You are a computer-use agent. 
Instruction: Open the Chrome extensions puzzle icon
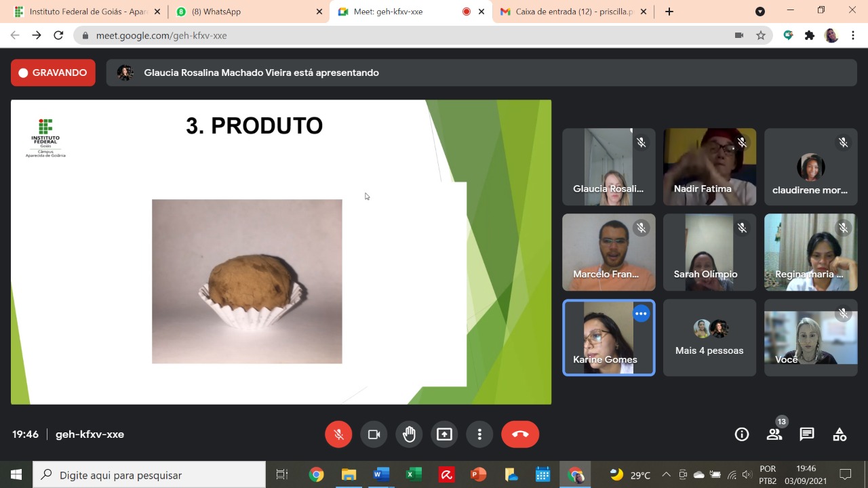tap(810, 35)
